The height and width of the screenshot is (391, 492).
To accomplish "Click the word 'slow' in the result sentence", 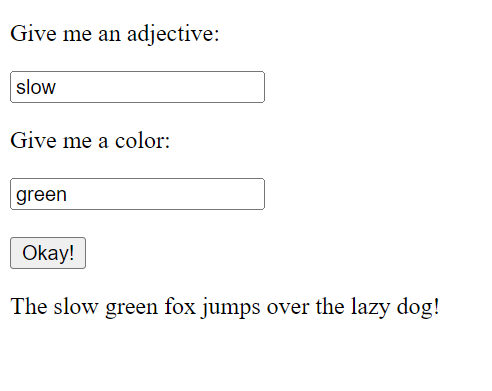I will coord(76,306).
